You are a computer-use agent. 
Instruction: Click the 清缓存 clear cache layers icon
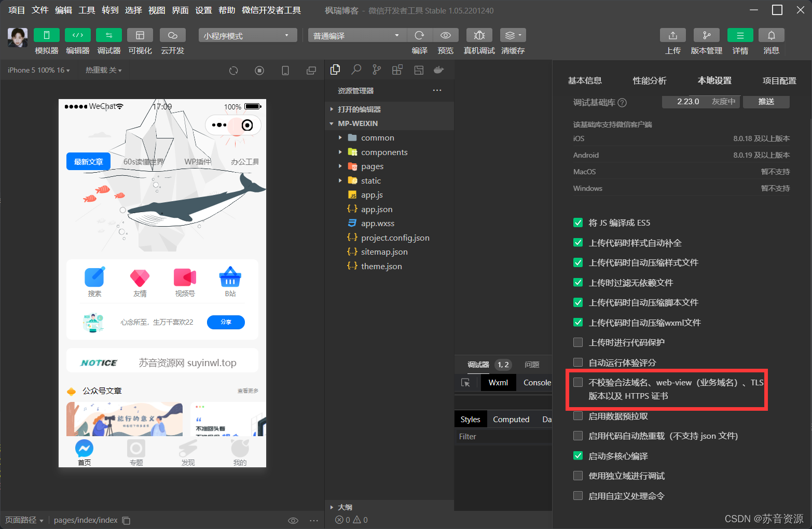pos(513,35)
